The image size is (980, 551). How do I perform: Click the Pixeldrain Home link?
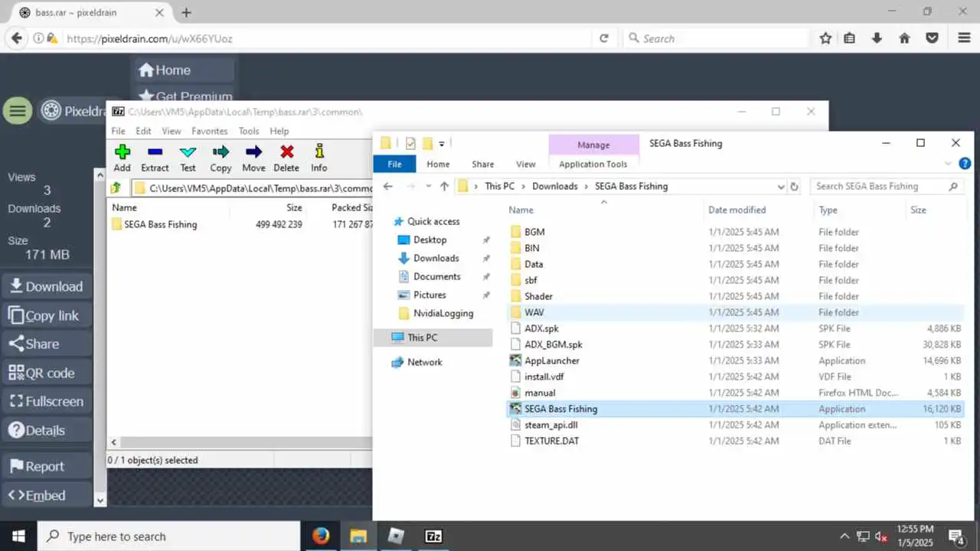click(x=185, y=70)
